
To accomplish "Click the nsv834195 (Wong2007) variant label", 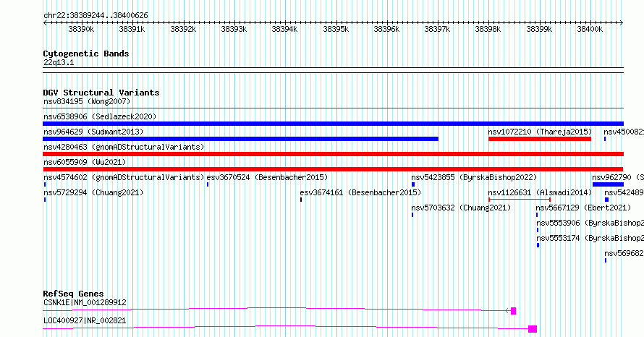I will tap(87, 101).
